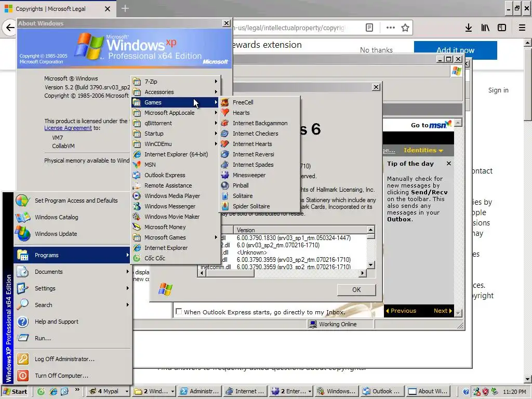
Task: Click Sign in on Microsoft page
Action: 498,90
